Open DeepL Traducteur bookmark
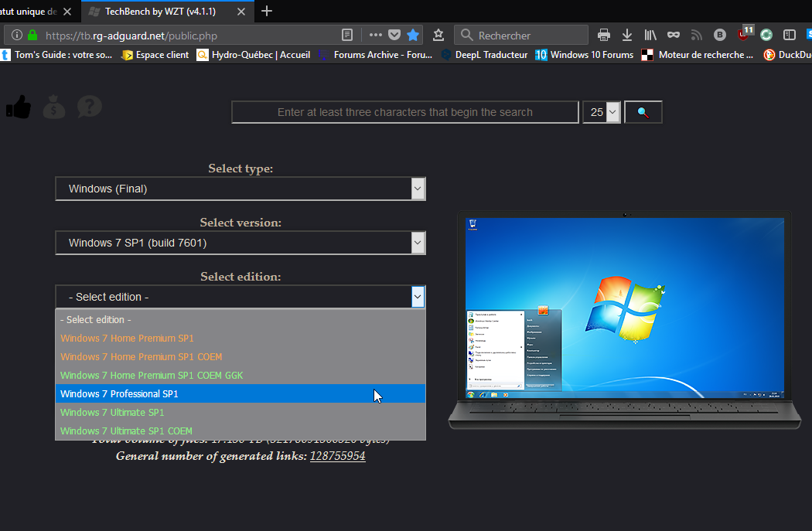 (483, 55)
